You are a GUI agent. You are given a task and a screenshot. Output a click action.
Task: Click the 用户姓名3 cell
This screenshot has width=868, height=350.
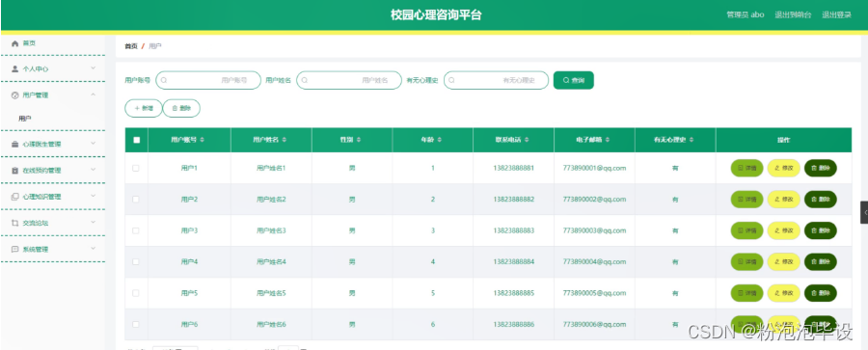(x=271, y=230)
